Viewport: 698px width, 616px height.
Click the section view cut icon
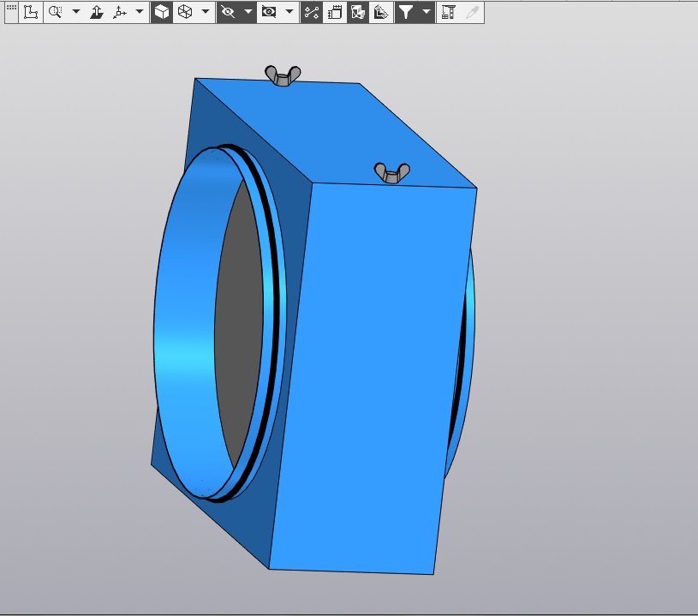pyautogui.click(x=358, y=12)
